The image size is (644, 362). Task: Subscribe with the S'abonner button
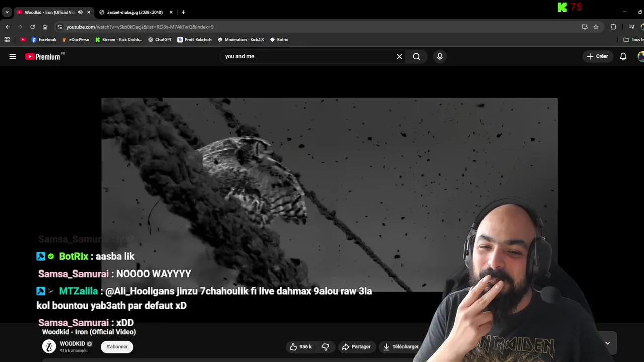point(117,347)
